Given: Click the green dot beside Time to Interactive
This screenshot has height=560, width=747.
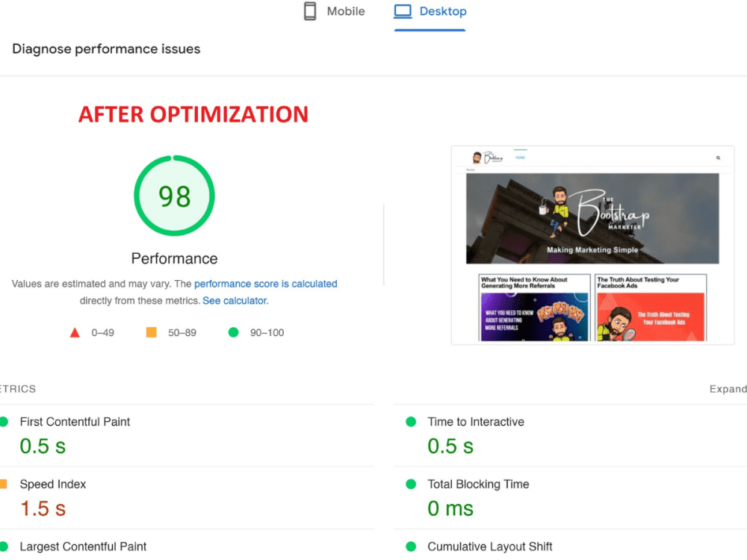Looking at the screenshot, I should [x=411, y=422].
